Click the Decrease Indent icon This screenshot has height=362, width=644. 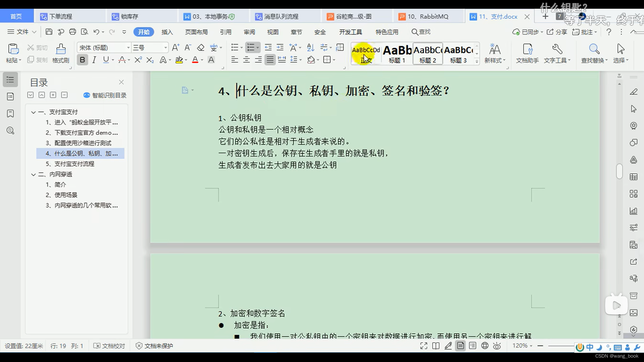pyautogui.click(x=268, y=48)
